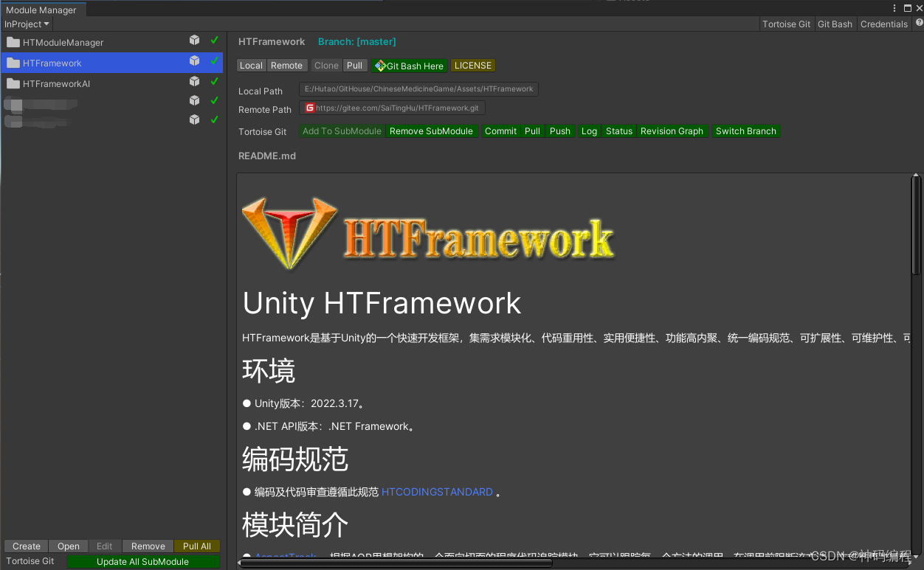Viewport: 924px width, 570px height.
Task: Click the cube icon in the HTModuleManager row
Action: click(x=194, y=41)
